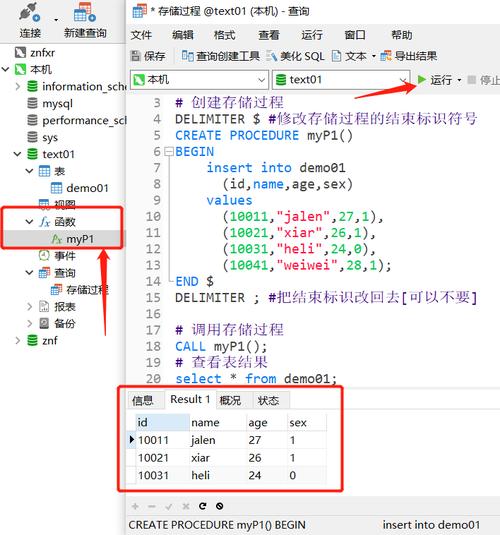The height and width of the screenshot is (535, 500).
Task: Collapse the 函数 functions node
Action: [30, 222]
